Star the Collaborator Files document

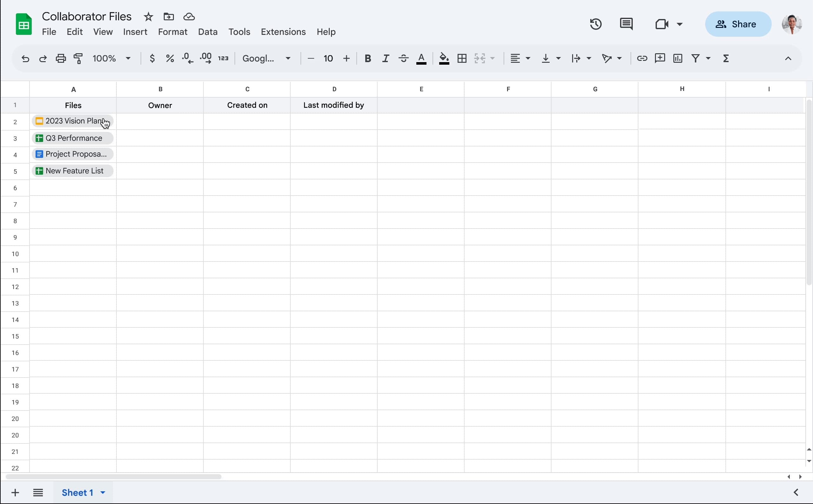(x=148, y=17)
